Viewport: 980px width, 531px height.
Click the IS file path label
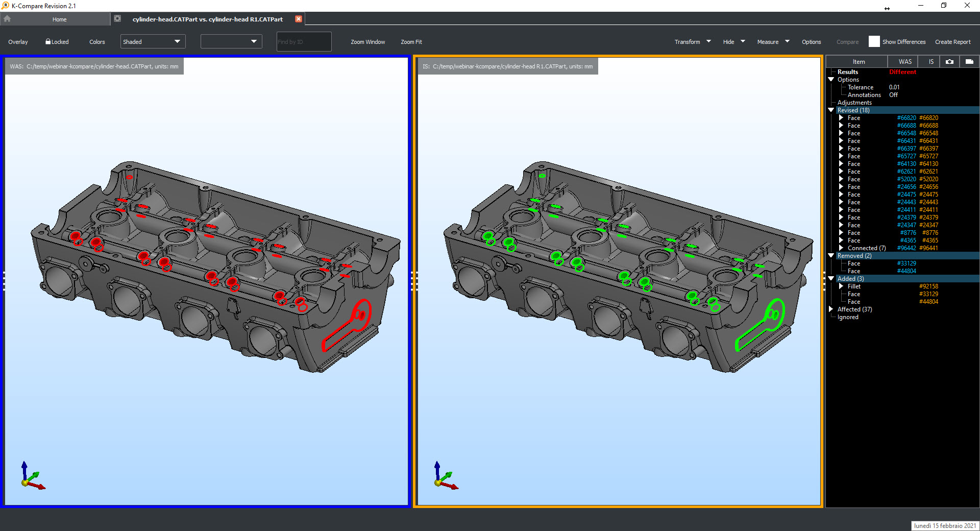(507, 66)
